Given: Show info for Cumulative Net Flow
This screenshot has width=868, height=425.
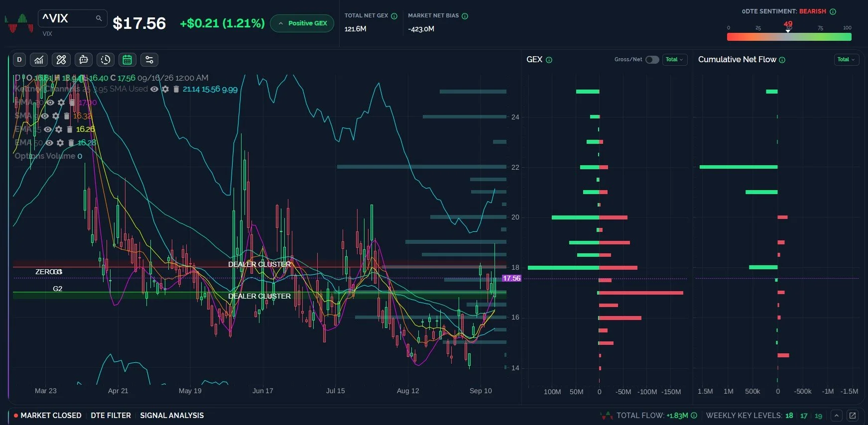Looking at the screenshot, I should click(x=782, y=60).
